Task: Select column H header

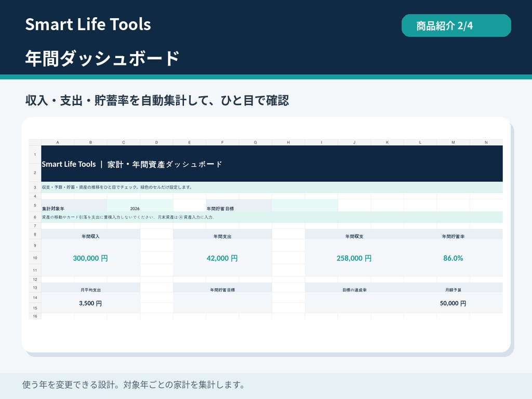Action: tap(288, 142)
